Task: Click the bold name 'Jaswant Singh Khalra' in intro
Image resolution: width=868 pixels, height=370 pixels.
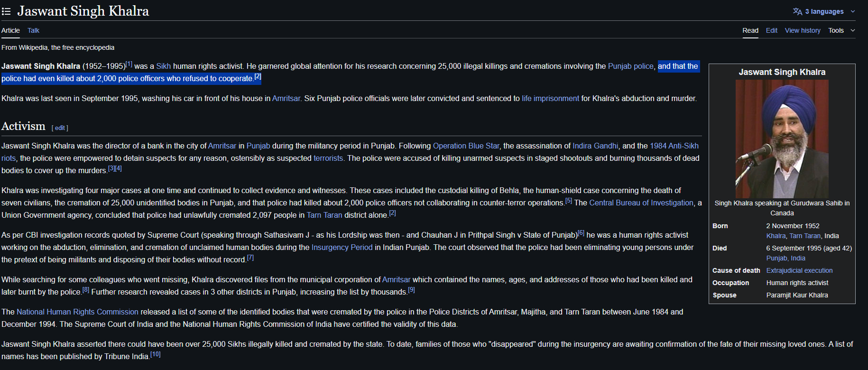Action: (41, 66)
